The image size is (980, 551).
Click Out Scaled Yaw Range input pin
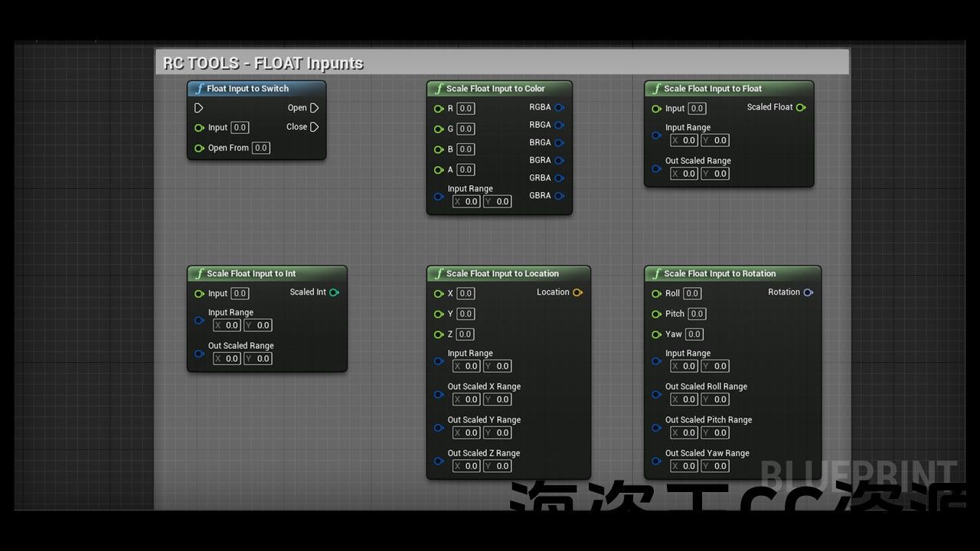click(x=656, y=461)
